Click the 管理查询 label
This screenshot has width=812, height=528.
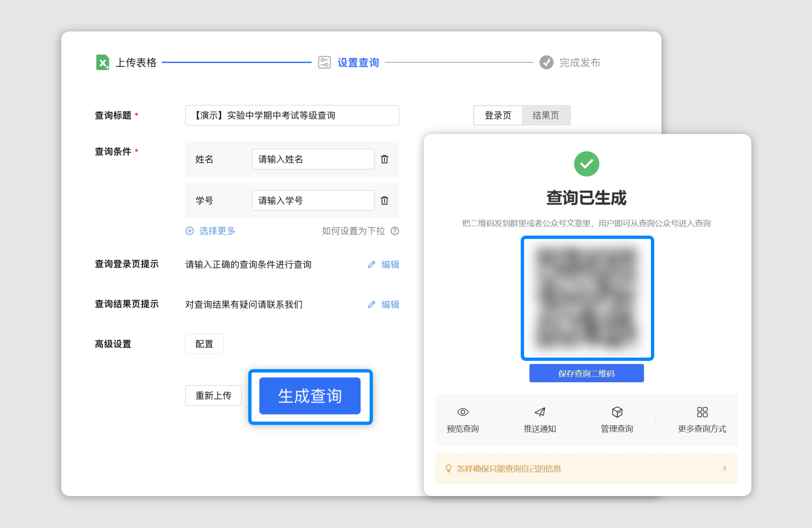(617, 429)
